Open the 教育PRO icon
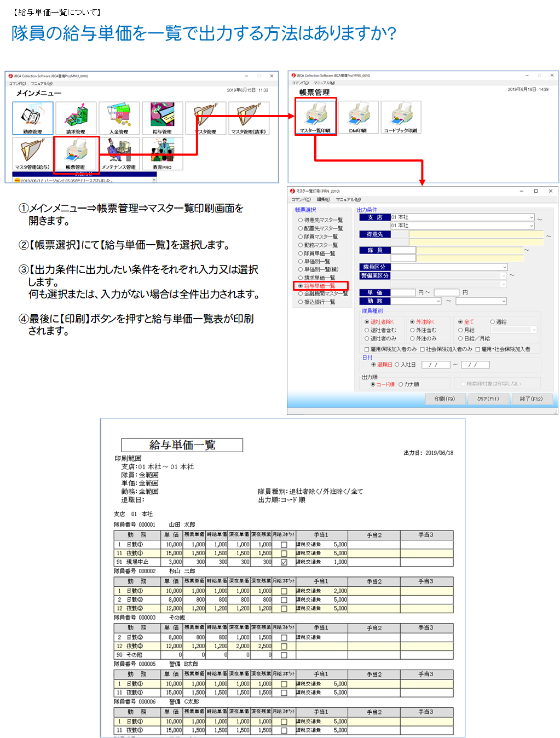560x738 pixels. (162, 153)
